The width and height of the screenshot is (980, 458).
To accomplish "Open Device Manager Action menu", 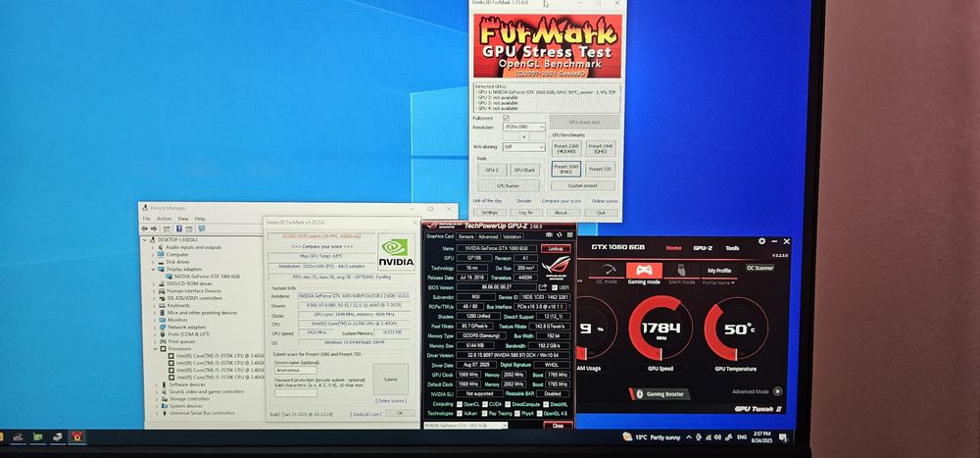I will point(164,219).
